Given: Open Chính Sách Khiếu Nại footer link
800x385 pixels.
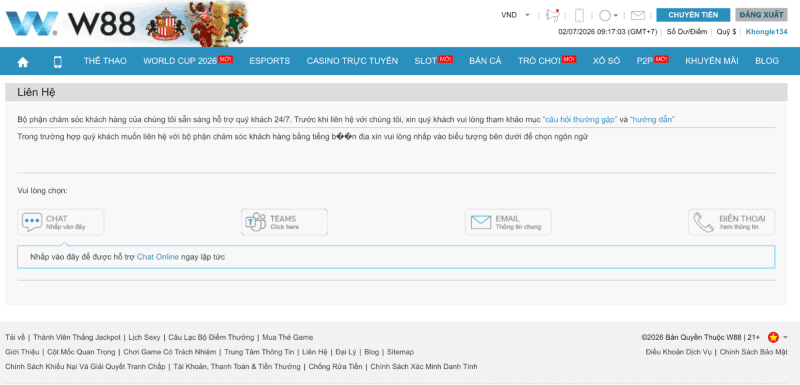Looking at the screenshot, I should click(85, 366).
